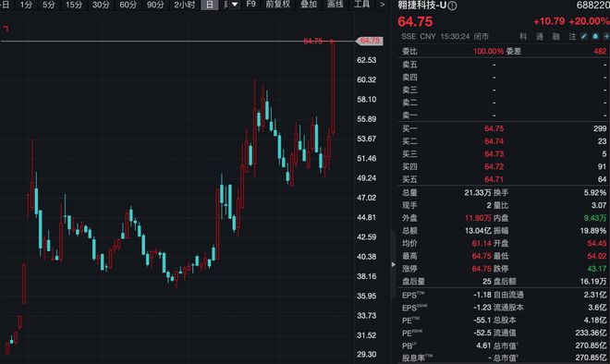The image size is (610, 364).
Task: Click the 通 tag icon
Action: tap(540, 37)
